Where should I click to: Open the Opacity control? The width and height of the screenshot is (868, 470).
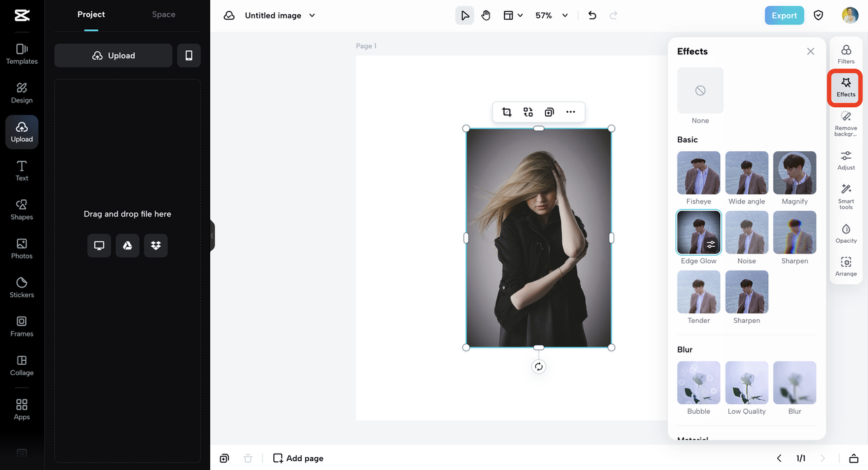click(846, 233)
